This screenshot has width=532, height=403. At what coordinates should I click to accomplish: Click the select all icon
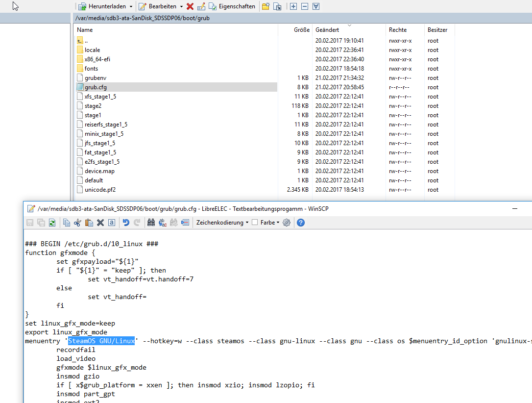(x=112, y=223)
